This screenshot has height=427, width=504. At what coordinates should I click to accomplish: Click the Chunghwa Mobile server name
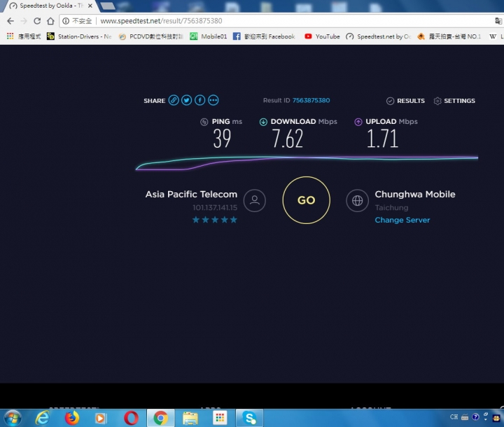[415, 194]
